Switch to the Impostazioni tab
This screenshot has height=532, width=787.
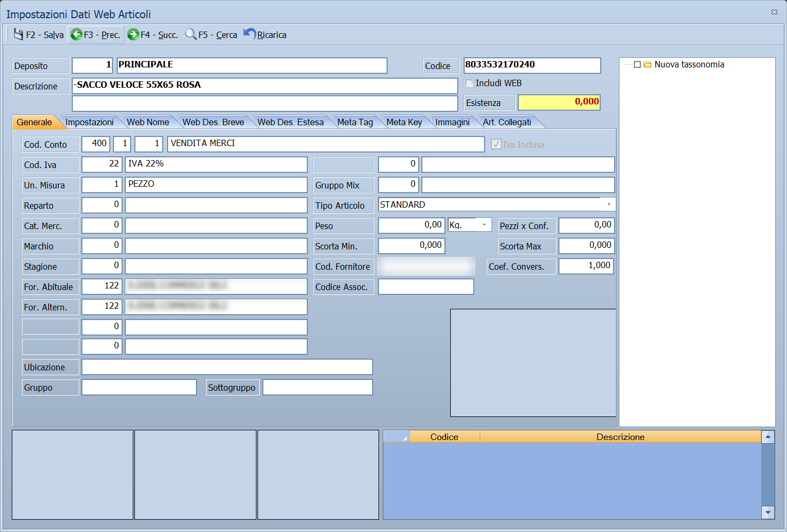(x=89, y=122)
